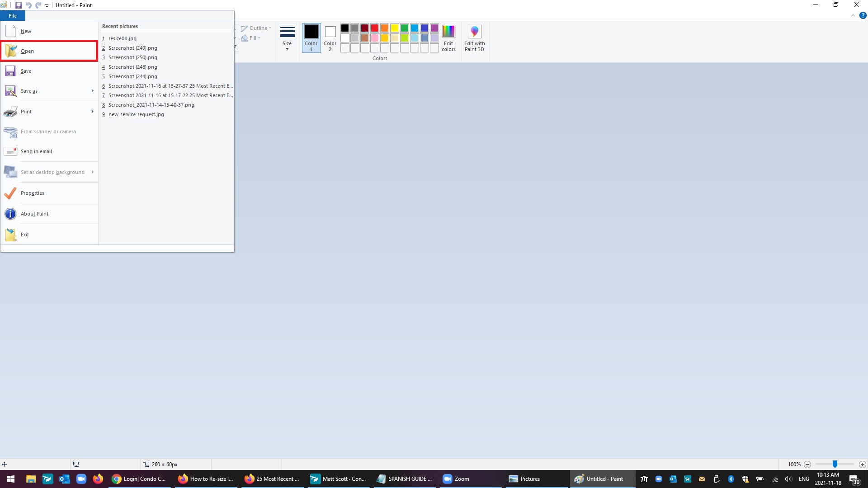Viewport: 868px width, 488px height.
Task: Click the About Paint info icon
Action: (x=10, y=214)
